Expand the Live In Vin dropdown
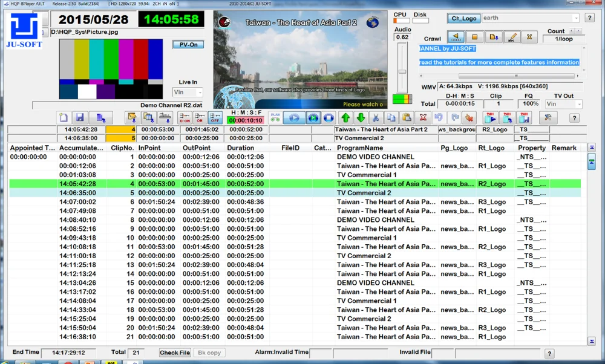The height and width of the screenshot is (364, 605). (x=199, y=93)
